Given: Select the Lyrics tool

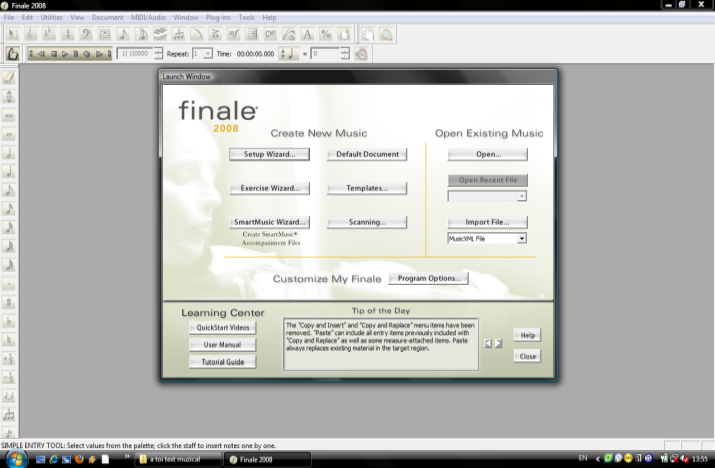Looking at the screenshot, I should [289, 34].
